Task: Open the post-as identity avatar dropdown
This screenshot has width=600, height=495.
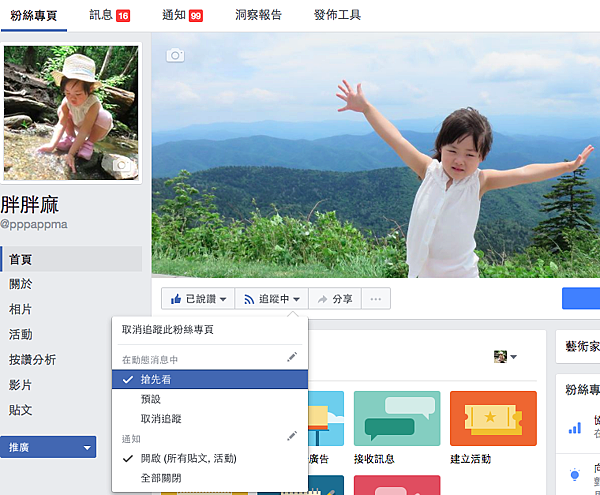Action: pyautogui.click(x=505, y=357)
